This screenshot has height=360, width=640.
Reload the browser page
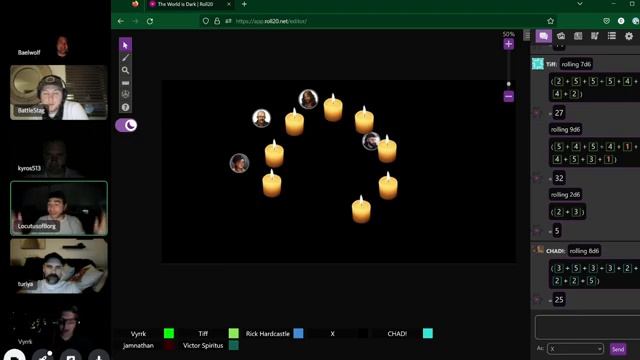[150, 21]
